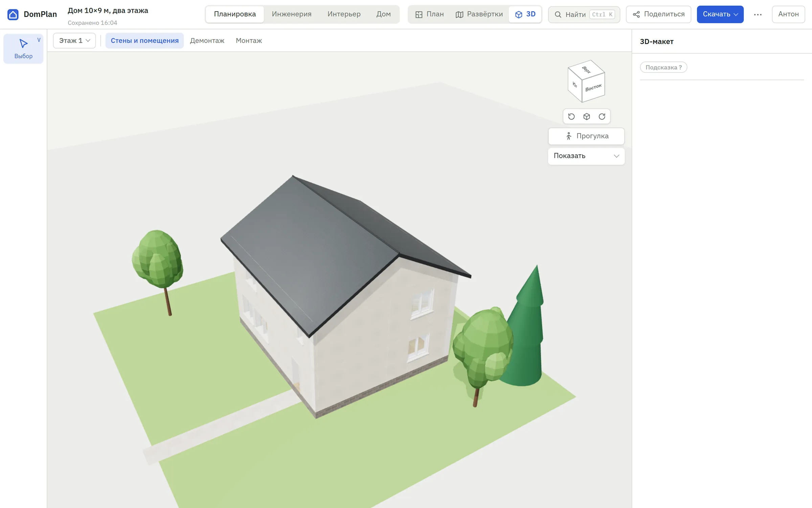
Task: Click the Найти search field
Action: [x=584, y=14]
